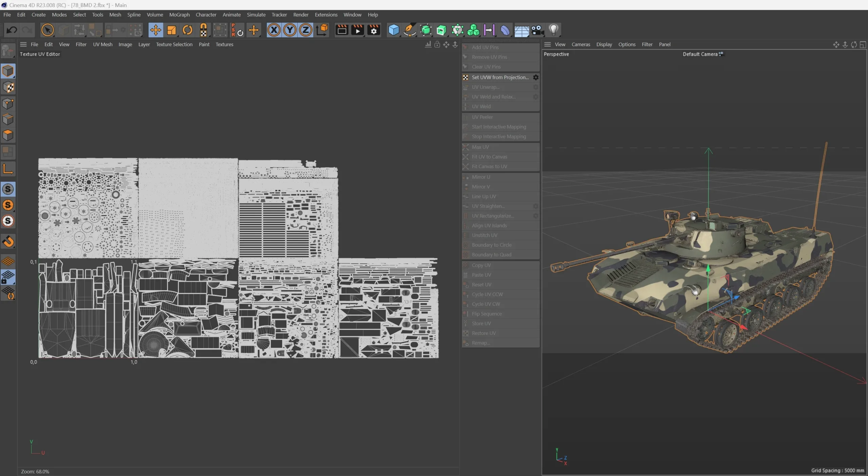Select the Move tool in the toolbar

pyautogui.click(x=156, y=30)
